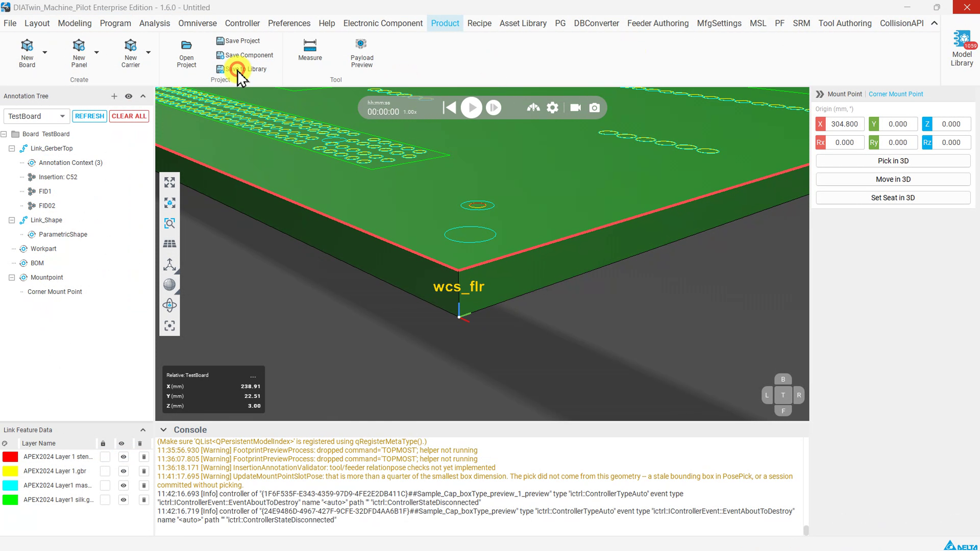Lock the APEX2024 Layer1 silk layer
Image resolution: width=980 pixels, height=551 pixels.
[105, 499]
